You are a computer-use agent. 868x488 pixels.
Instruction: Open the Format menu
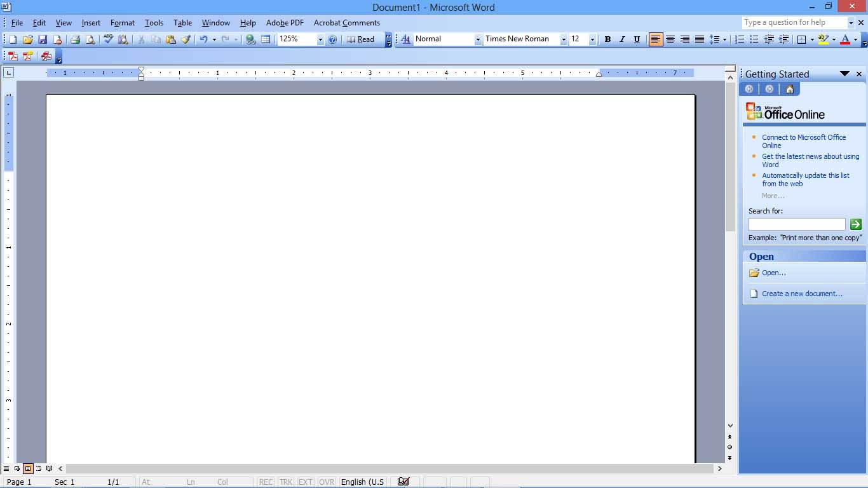point(122,22)
